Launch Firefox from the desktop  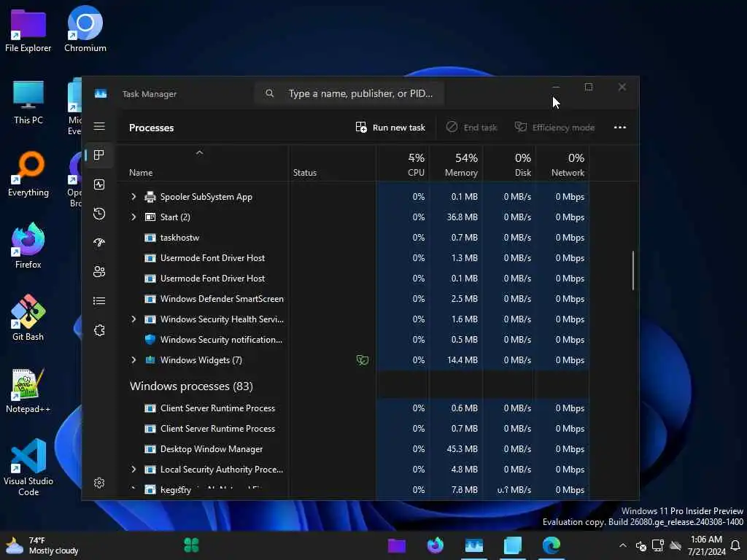point(28,246)
